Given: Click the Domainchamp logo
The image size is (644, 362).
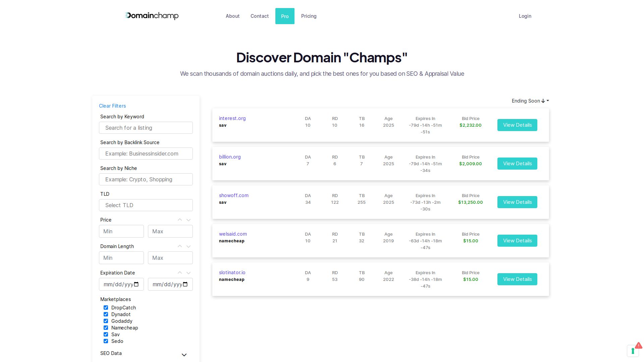Looking at the screenshot, I should click(x=151, y=16).
